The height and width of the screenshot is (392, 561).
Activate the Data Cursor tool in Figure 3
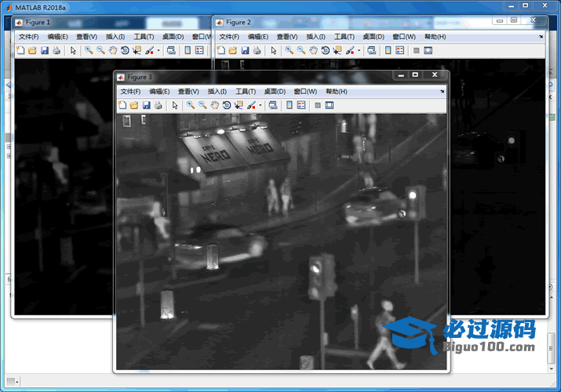(238, 105)
